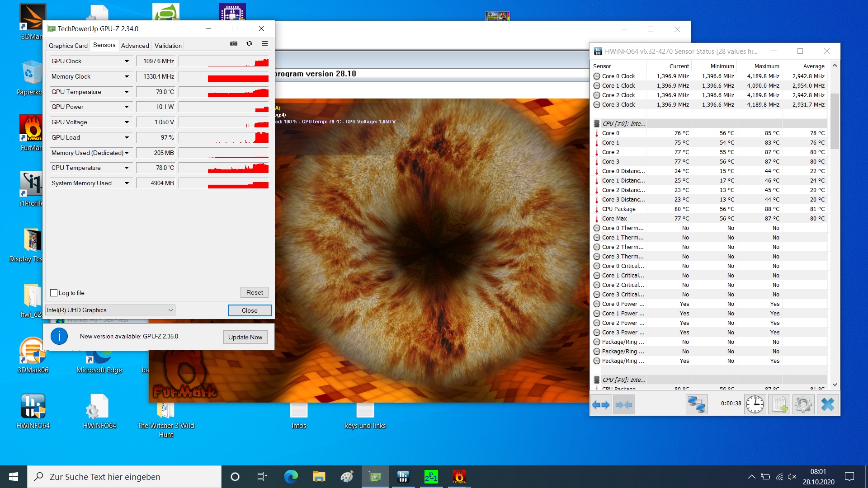This screenshot has height=488, width=868.
Task: Open the GPU-Z hamburger menu
Action: pos(264,44)
